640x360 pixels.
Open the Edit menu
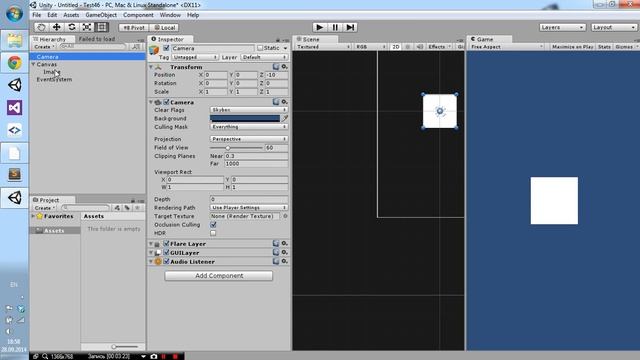pyautogui.click(x=52, y=15)
